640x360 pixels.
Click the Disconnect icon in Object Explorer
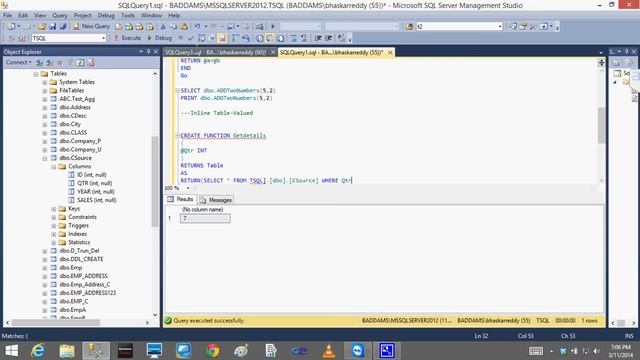pyautogui.click(x=50, y=62)
